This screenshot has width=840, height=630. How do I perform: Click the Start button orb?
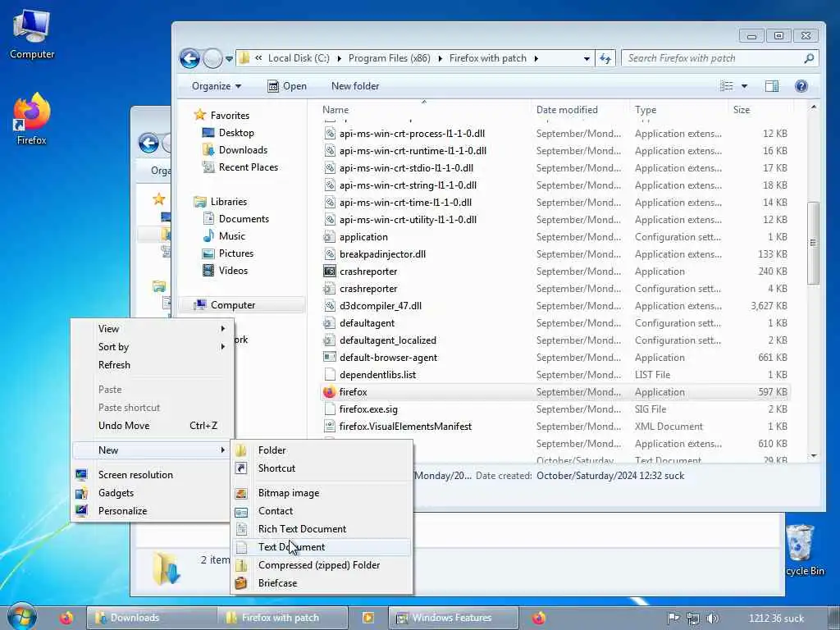coord(22,617)
